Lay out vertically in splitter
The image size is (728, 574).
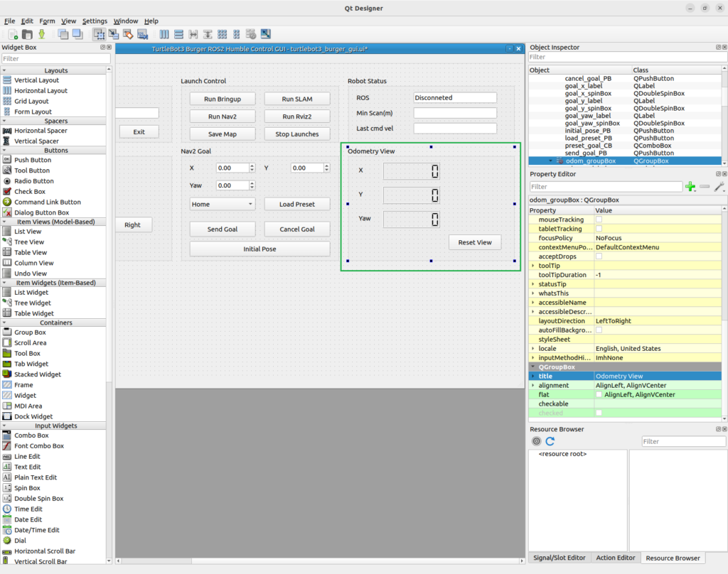(x=208, y=34)
